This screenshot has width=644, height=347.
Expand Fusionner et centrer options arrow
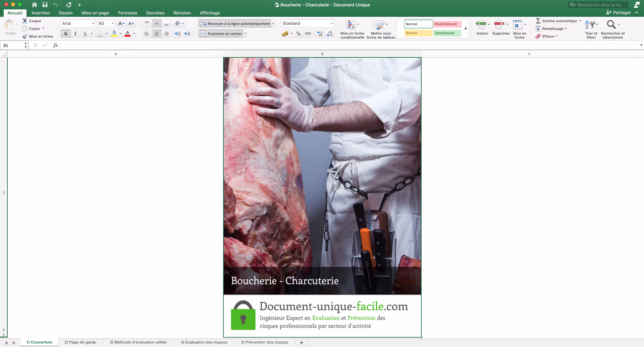[x=245, y=34]
